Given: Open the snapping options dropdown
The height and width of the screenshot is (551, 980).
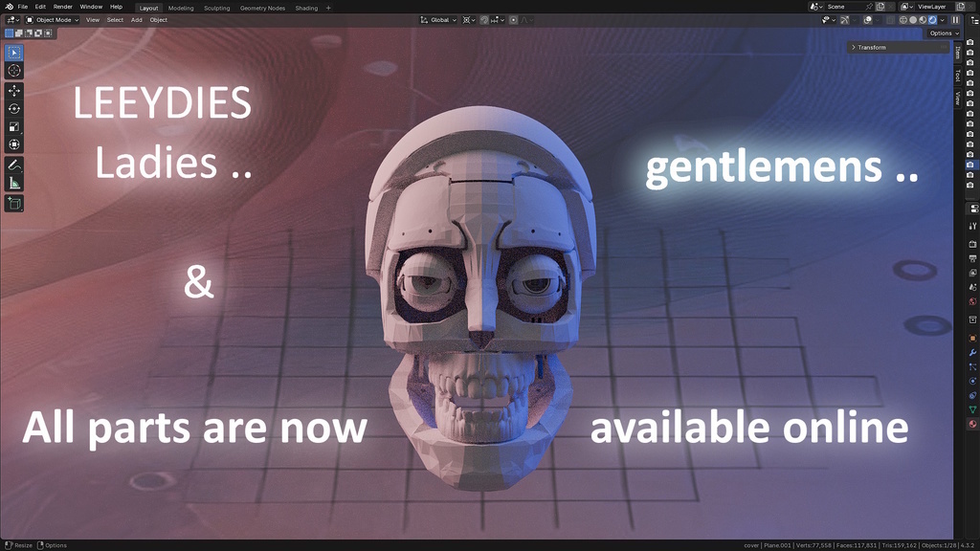Looking at the screenshot, I should (x=497, y=20).
